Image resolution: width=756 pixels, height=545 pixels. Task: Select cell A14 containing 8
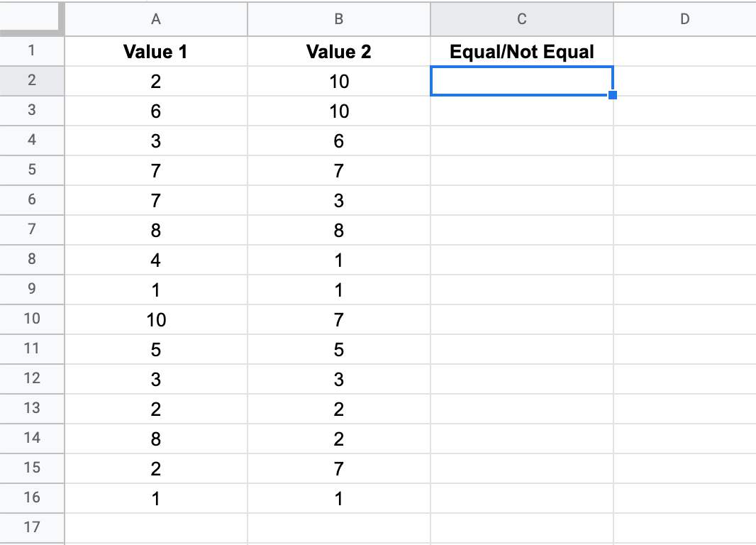click(x=155, y=439)
